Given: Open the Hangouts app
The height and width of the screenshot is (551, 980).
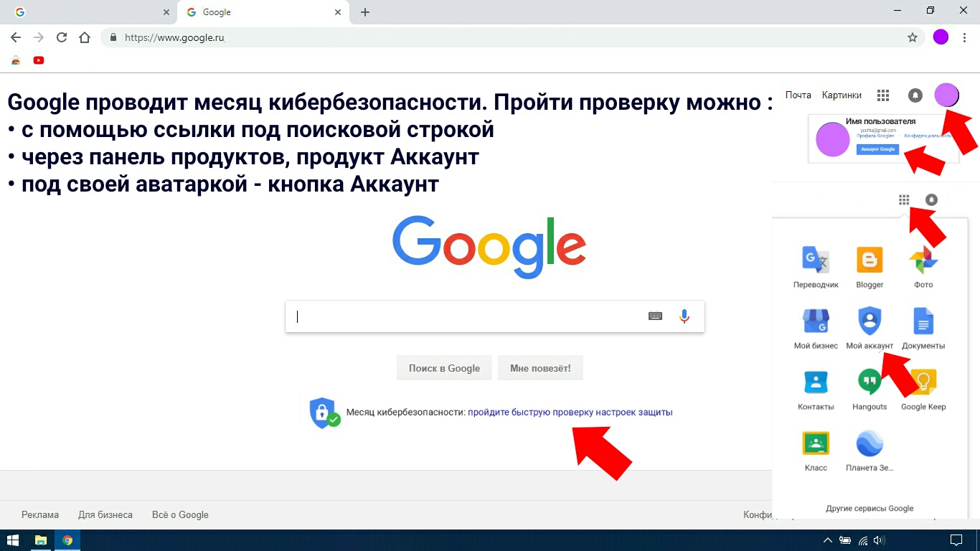Looking at the screenshot, I should (870, 389).
